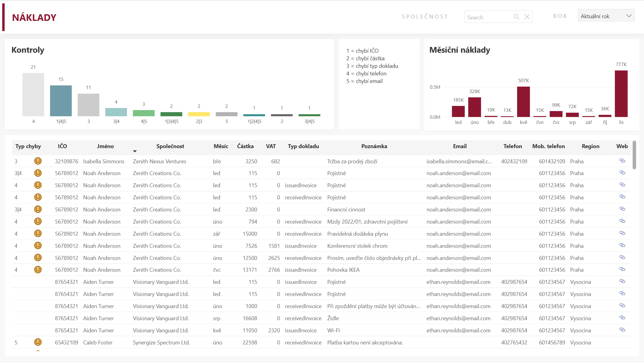Viewport: 644px width, 362px height.
Task: Click the search magnifier icon
Action: click(x=516, y=17)
